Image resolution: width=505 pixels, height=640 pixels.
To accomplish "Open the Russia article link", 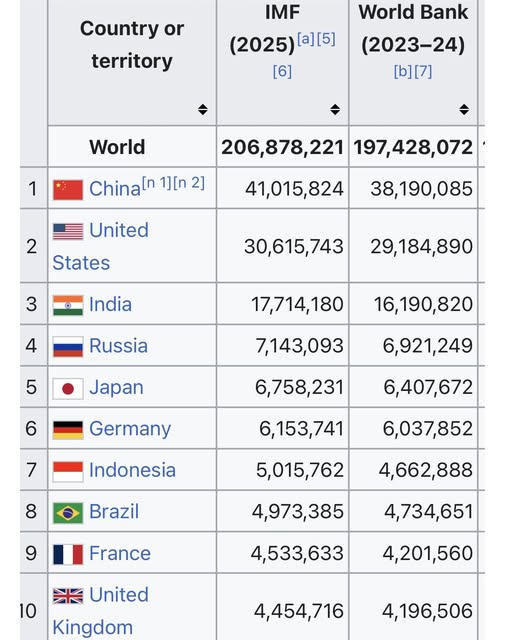I will click(118, 346).
